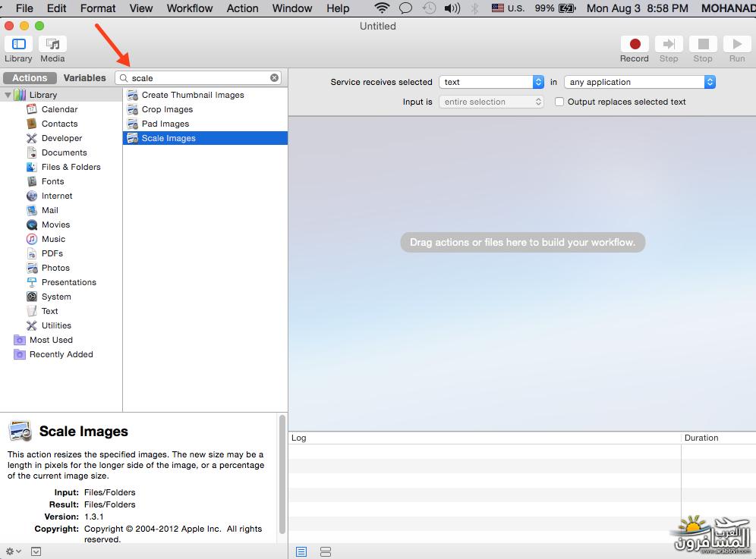
Task: Enable Output replaces selected text checkbox
Action: [x=559, y=102]
